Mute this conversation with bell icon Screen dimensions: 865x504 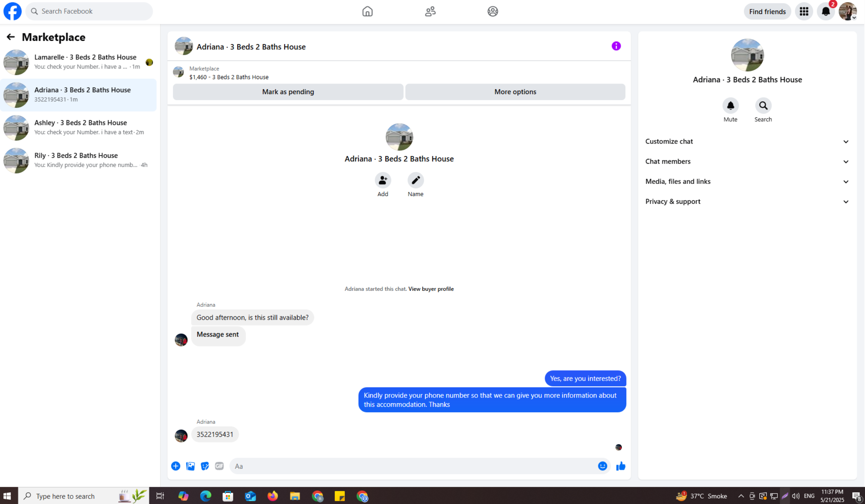pyautogui.click(x=730, y=106)
